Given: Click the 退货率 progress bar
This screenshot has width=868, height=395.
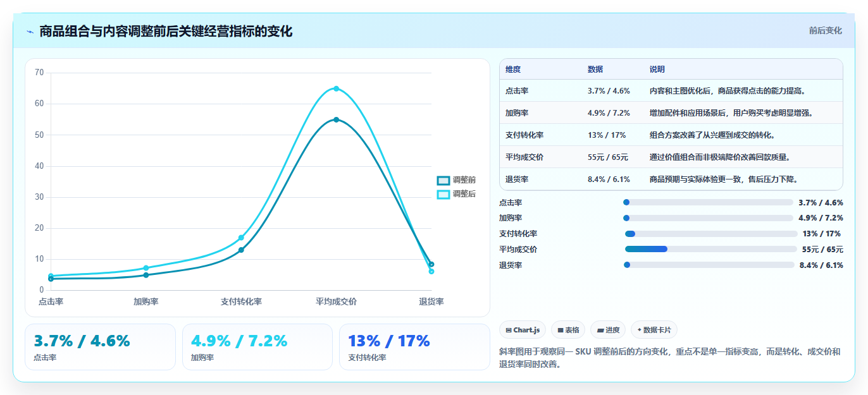Looking at the screenshot, I should pyautogui.click(x=709, y=265).
